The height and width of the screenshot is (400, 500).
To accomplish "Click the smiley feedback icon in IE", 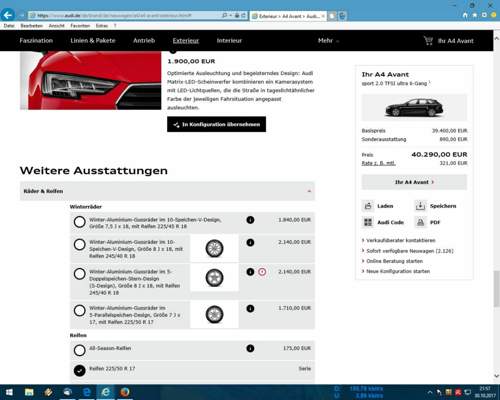I will [493, 15].
